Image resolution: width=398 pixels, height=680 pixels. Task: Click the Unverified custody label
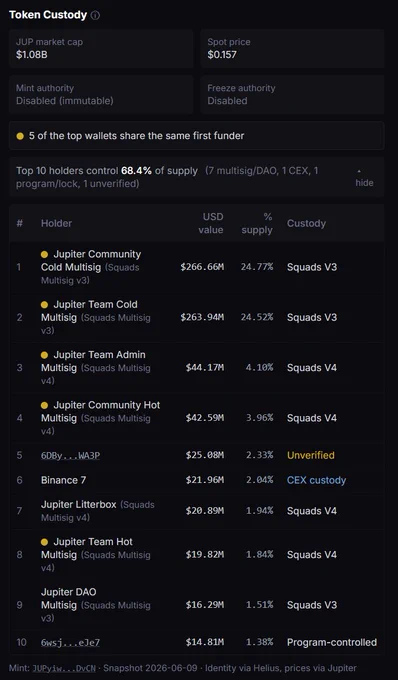[x=310, y=455]
